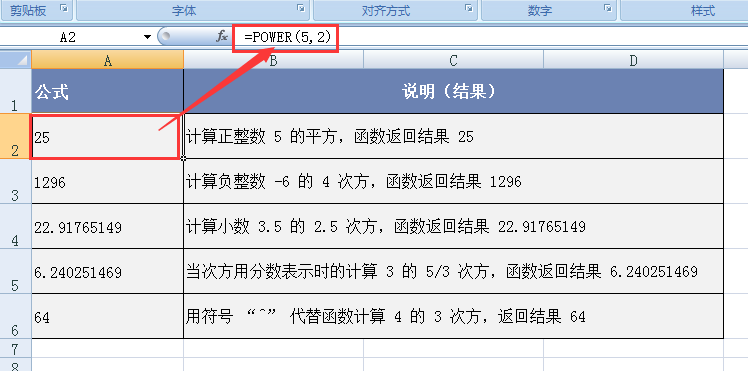The image size is (748, 371).
Task: Click the cell containing 64
Action: pyautogui.click(x=108, y=316)
